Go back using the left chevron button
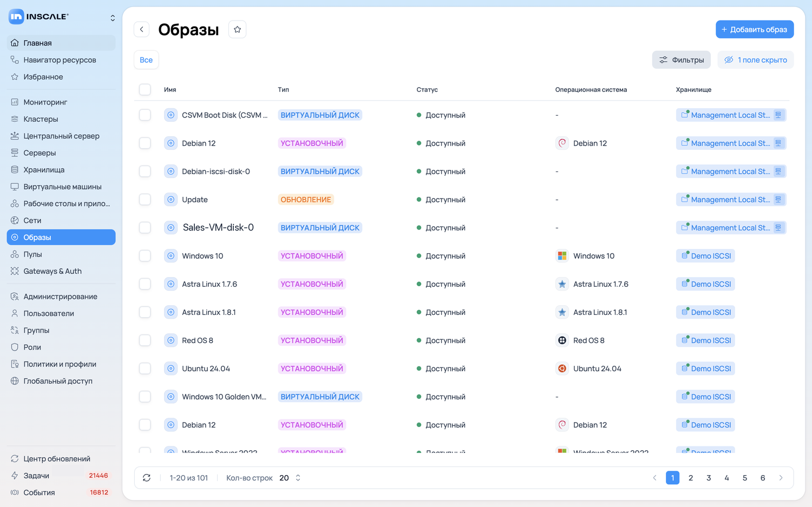The width and height of the screenshot is (812, 507). (141, 29)
